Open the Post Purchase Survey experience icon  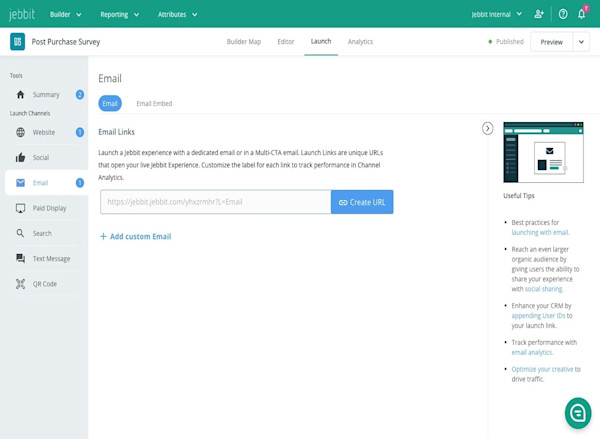(x=18, y=41)
